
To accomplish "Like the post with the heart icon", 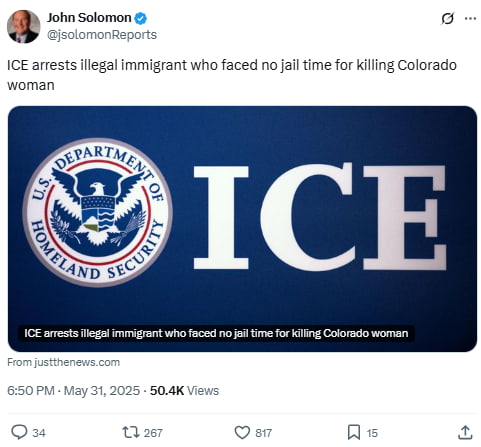I will [242, 432].
